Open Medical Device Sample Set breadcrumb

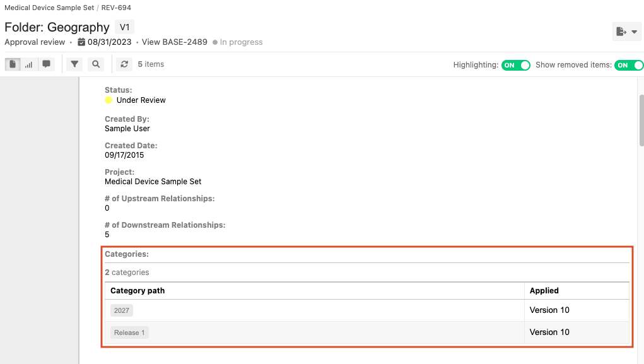click(49, 8)
